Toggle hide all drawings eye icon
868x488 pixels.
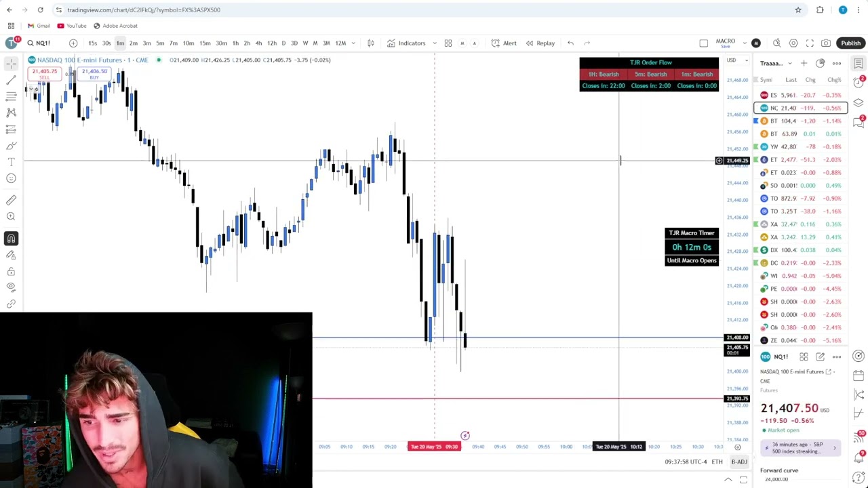tap(11, 288)
